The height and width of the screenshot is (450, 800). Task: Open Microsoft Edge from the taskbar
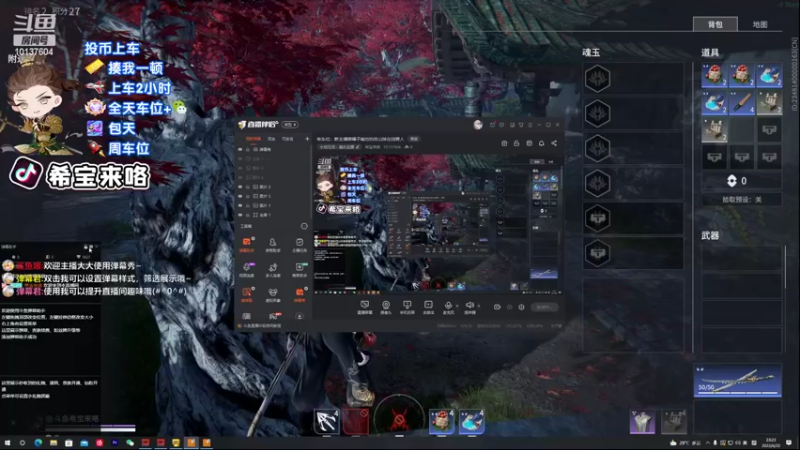[x=38, y=443]
